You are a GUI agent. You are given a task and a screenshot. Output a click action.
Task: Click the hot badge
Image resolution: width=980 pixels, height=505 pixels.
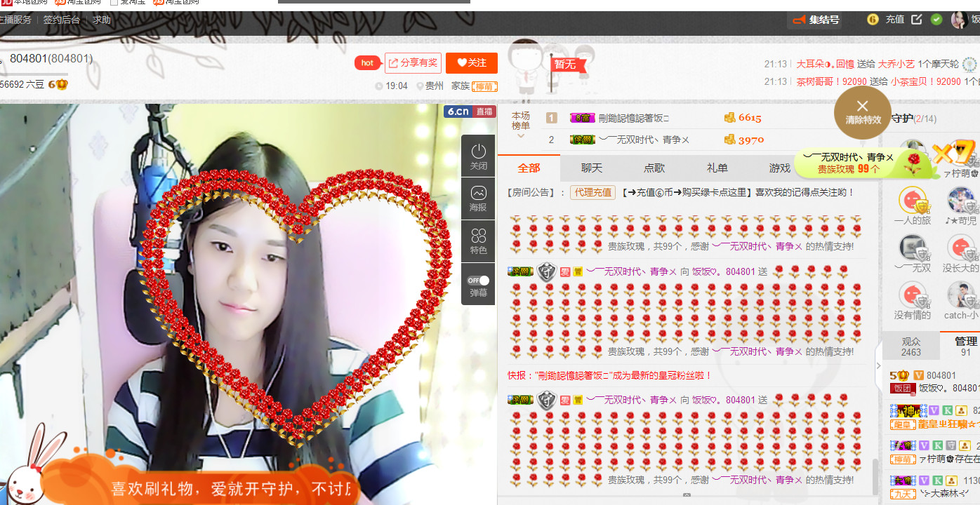coord(367,63)
